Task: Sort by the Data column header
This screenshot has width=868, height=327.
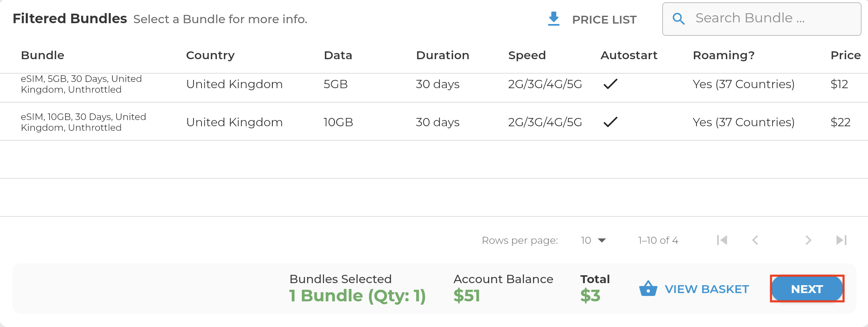Action: pyautogui.click(x=338, y=55)
